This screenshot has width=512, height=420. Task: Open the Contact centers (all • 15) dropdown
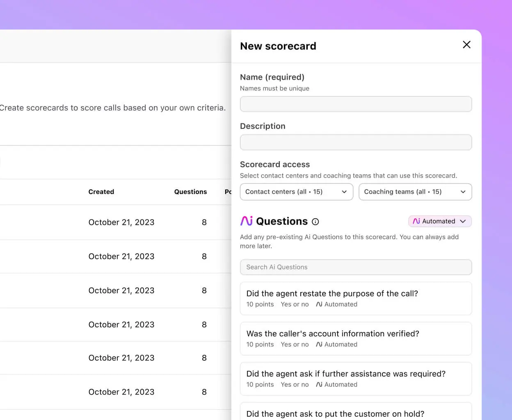296,192
